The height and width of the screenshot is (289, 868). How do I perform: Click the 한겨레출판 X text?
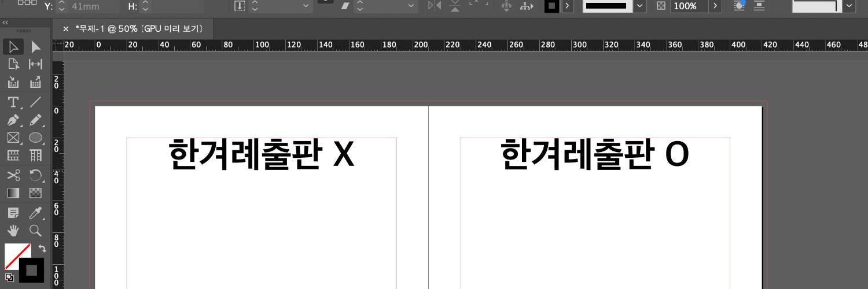coord(261,154)
